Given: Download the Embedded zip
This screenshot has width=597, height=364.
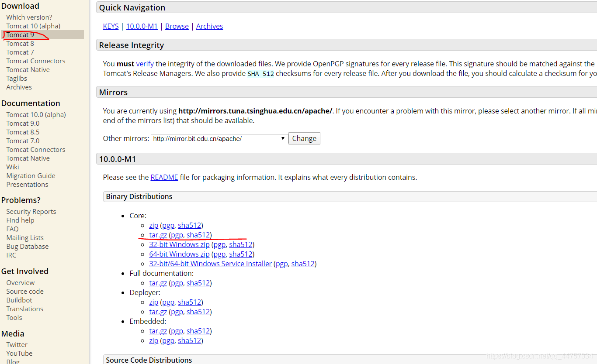Looking at the screenshot, I should point(153,340).
